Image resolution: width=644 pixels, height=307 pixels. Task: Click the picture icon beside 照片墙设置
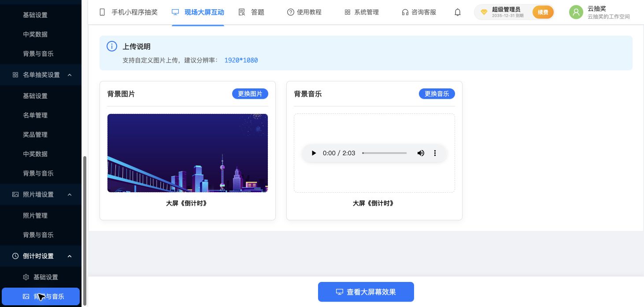pyautogui.click(x=15, y=194)
